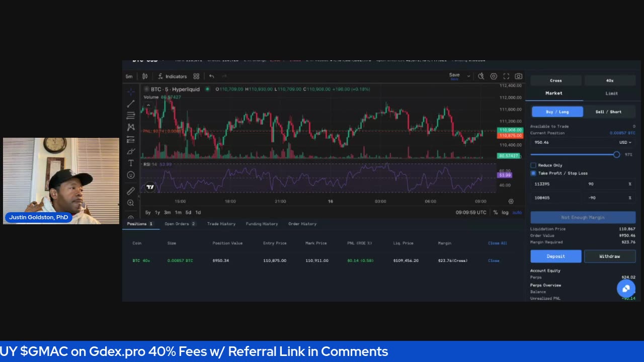The image size is (644, 362).
Task: Collapse the indicator legend arrow
Action: [x=148, y=105]
